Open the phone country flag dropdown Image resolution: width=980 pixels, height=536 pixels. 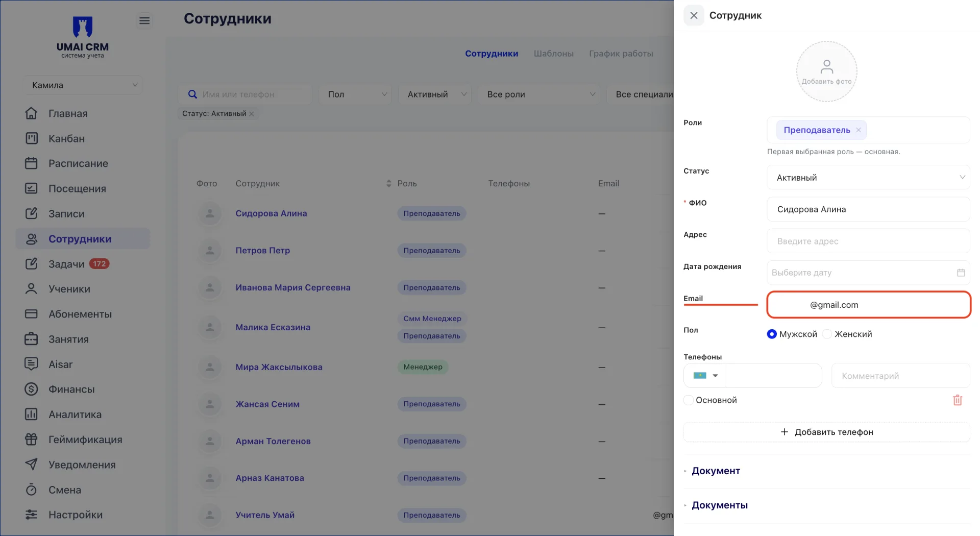point(705,376)
